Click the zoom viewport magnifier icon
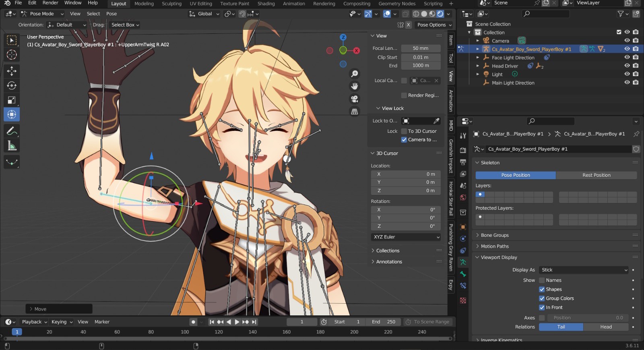The width and height of the screenshot is (644, 350). click(x=355, y=74)
